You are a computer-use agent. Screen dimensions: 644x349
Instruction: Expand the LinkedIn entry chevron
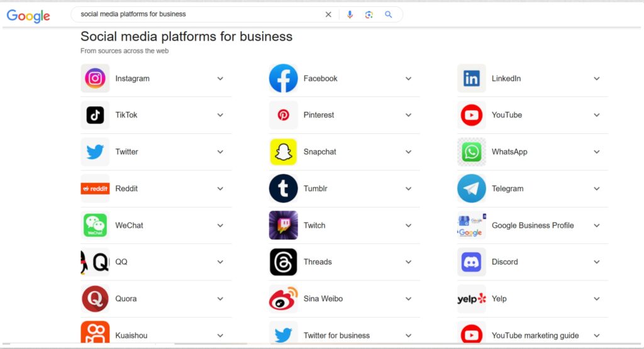(x=597, y=79)
